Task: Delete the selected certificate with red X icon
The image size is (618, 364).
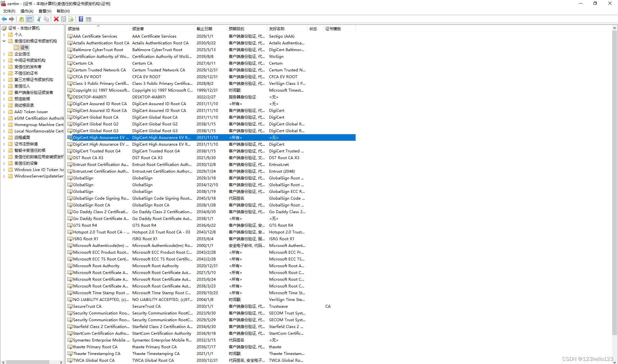Action: coord(56,19)
